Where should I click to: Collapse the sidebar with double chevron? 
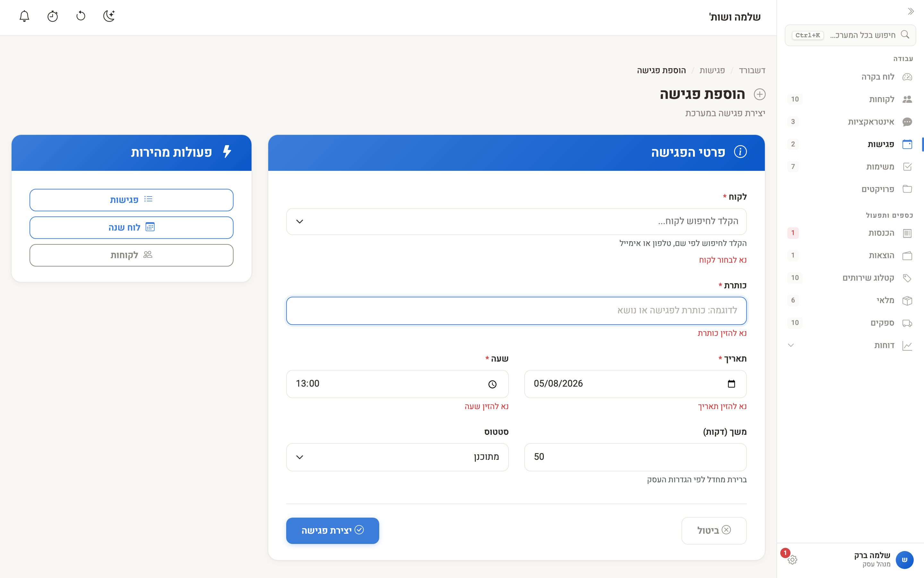[911, 12]
